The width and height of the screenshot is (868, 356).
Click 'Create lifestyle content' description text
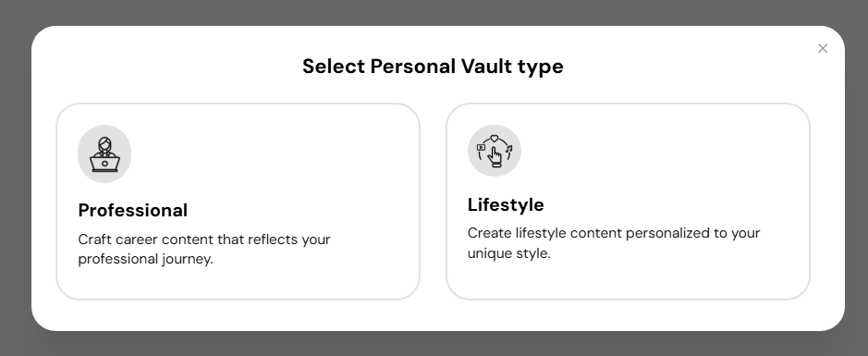(x=517, y=233)
